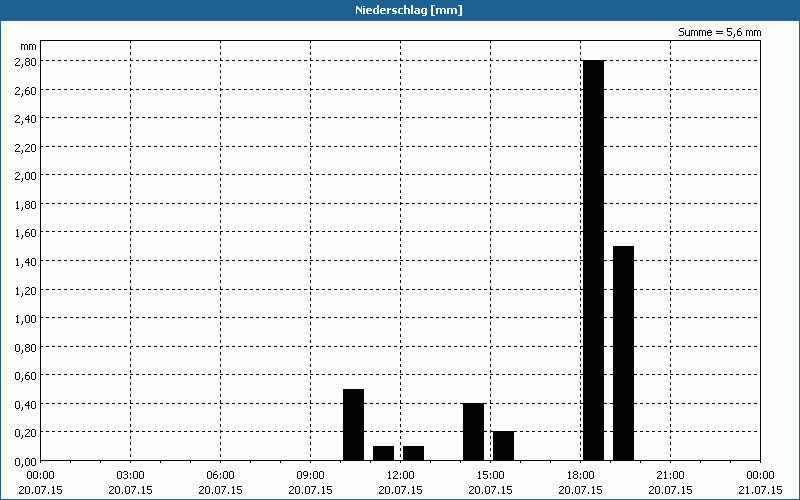800x500 pixels.
Task: Click the '20.07.15' date under 12:00
Action: [x=401, y=490]
